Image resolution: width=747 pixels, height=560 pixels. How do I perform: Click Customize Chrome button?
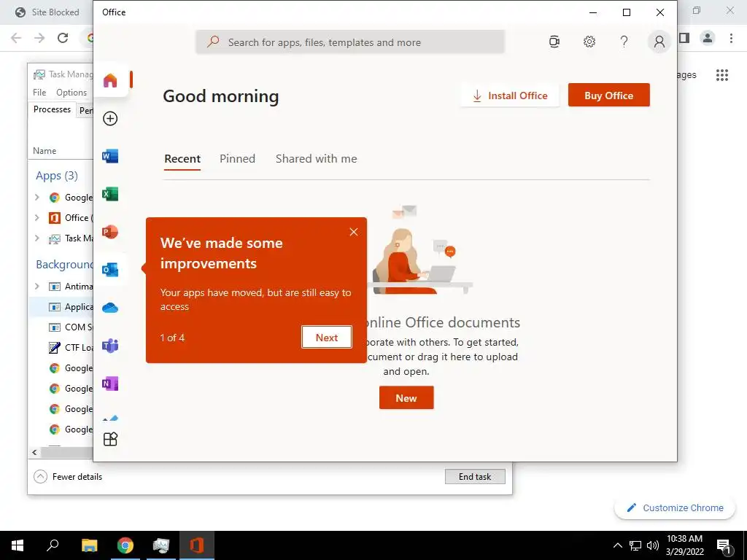675,507
